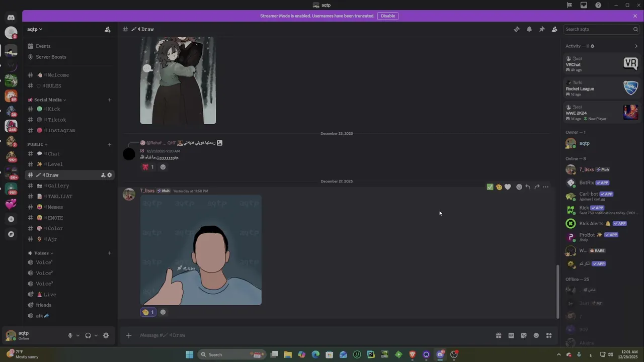Image resolution: width=644 pixels, height=362 pixels.
Task: Open VRChat activity card
Action: click(602, 64)
